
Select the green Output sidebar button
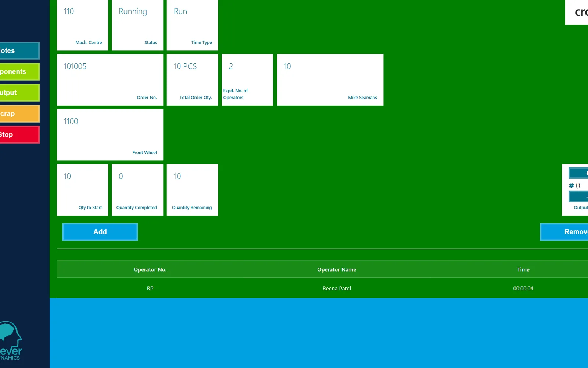[19, 93]
